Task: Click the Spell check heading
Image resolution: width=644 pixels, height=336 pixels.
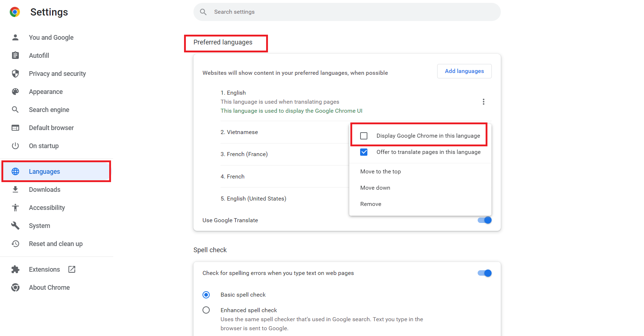Action: pyautogui.click(x=210, y=250)
